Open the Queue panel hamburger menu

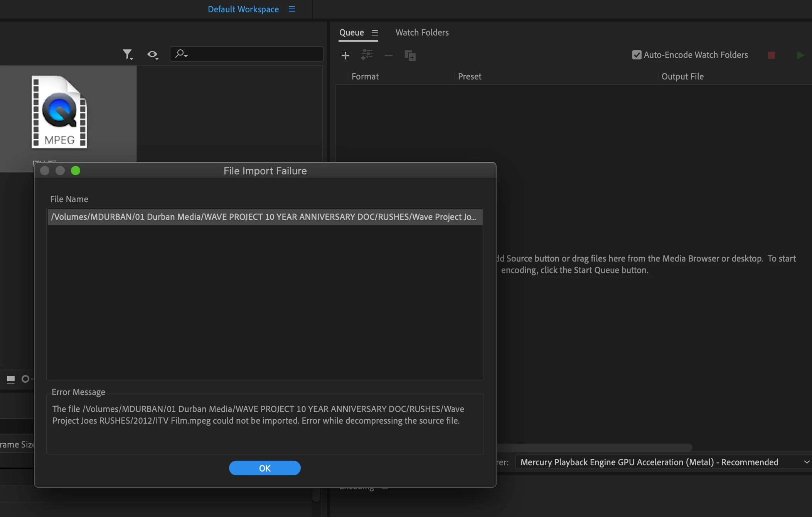point(374,33)
